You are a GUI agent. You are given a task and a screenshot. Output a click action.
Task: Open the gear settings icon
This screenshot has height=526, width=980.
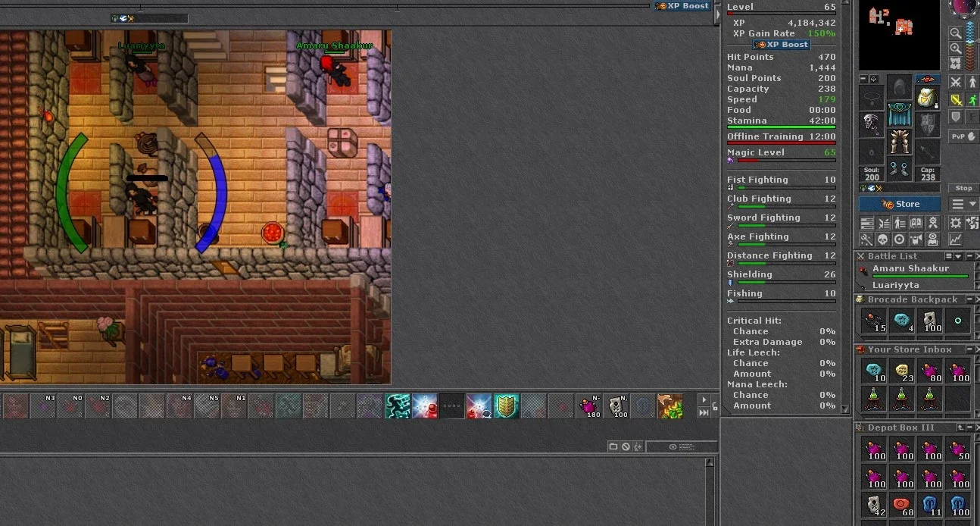pyautogui.click(x=955, y=223)
